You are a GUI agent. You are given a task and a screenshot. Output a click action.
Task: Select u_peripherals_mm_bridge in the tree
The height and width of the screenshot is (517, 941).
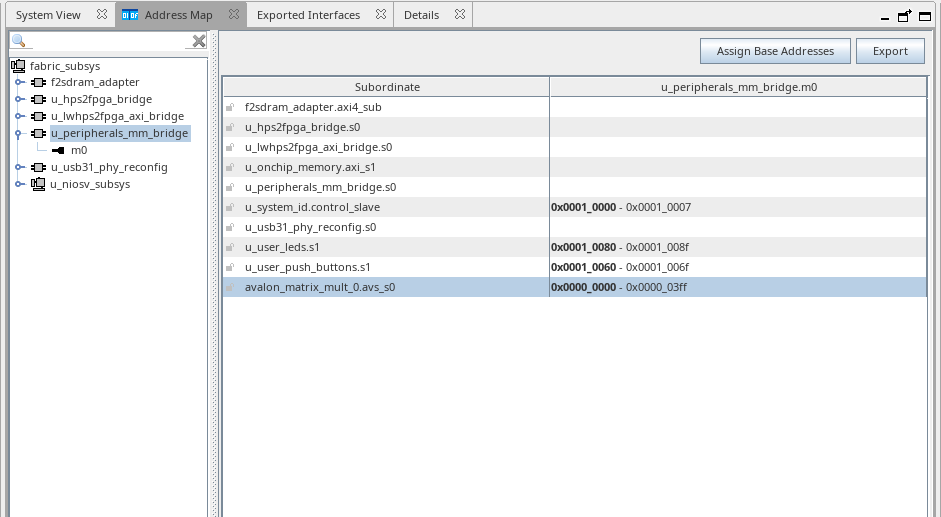click(120, 133)
